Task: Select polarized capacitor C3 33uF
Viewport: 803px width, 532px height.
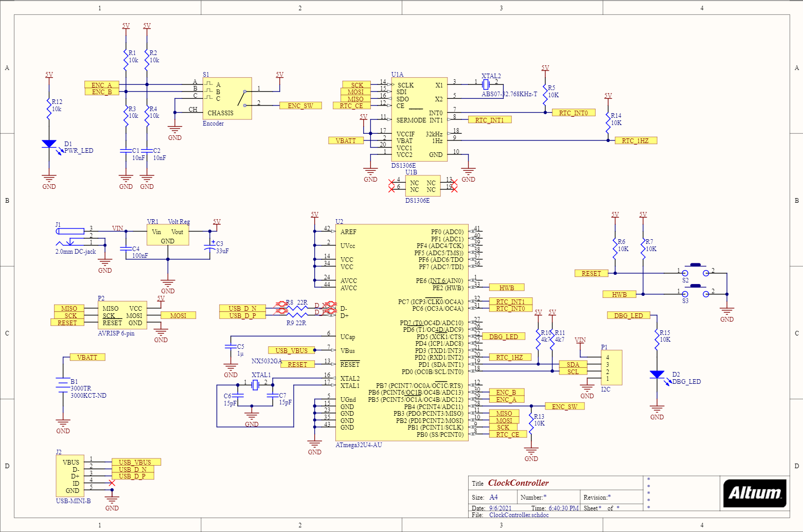Action: pos(210,245)
